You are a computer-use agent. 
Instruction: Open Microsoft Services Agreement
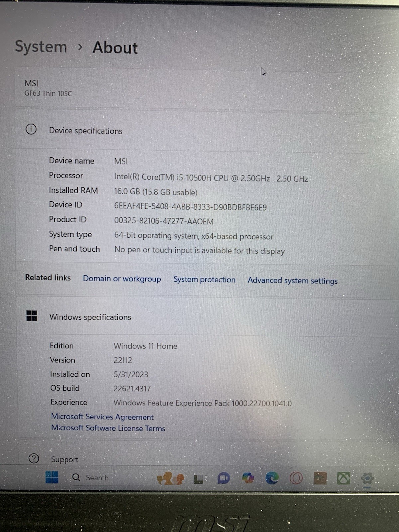[102, 417]
